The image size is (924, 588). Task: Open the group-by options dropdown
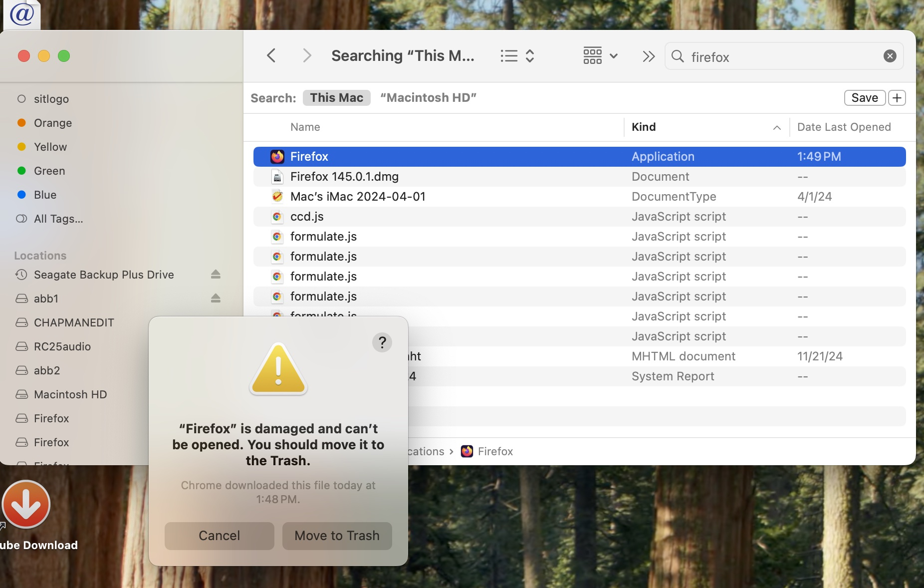point(600,56)
